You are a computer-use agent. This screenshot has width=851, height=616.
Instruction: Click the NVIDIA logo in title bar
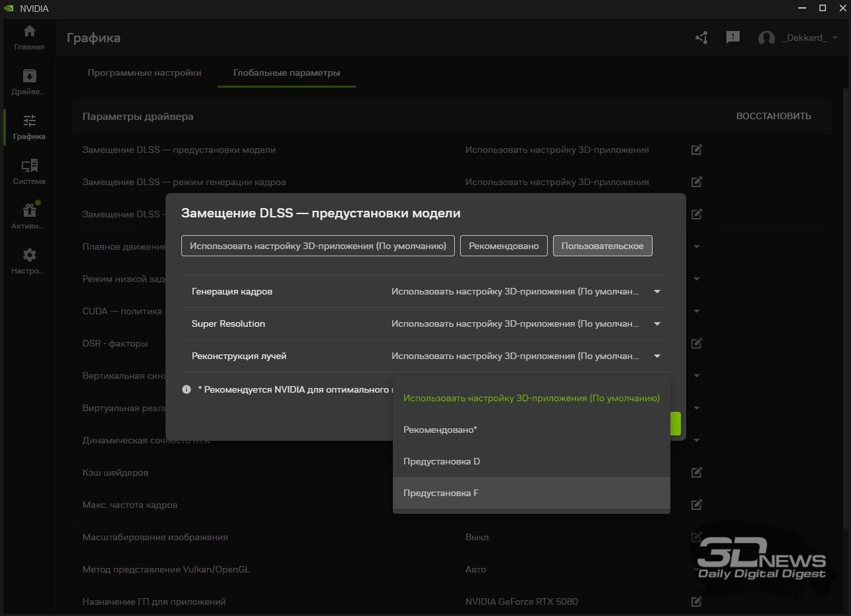[9, 9]
